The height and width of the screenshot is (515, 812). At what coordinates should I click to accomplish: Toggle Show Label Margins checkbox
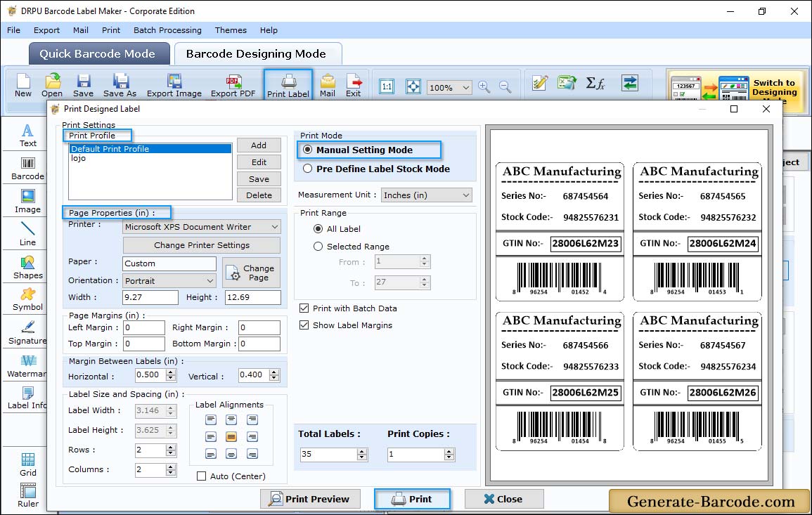click(304, 325)
